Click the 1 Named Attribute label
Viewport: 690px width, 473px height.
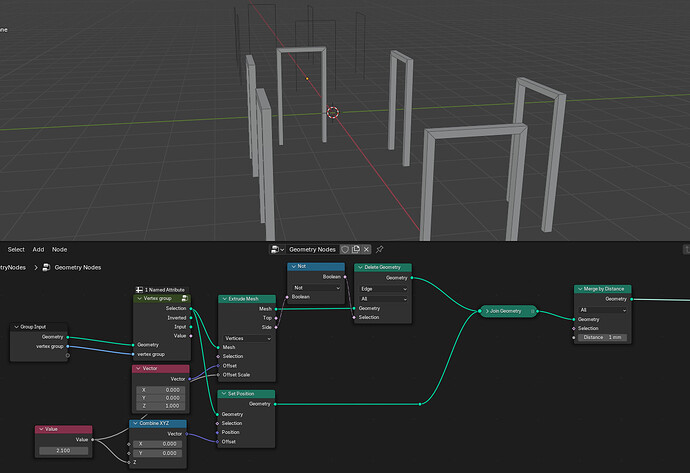point(165,290)
